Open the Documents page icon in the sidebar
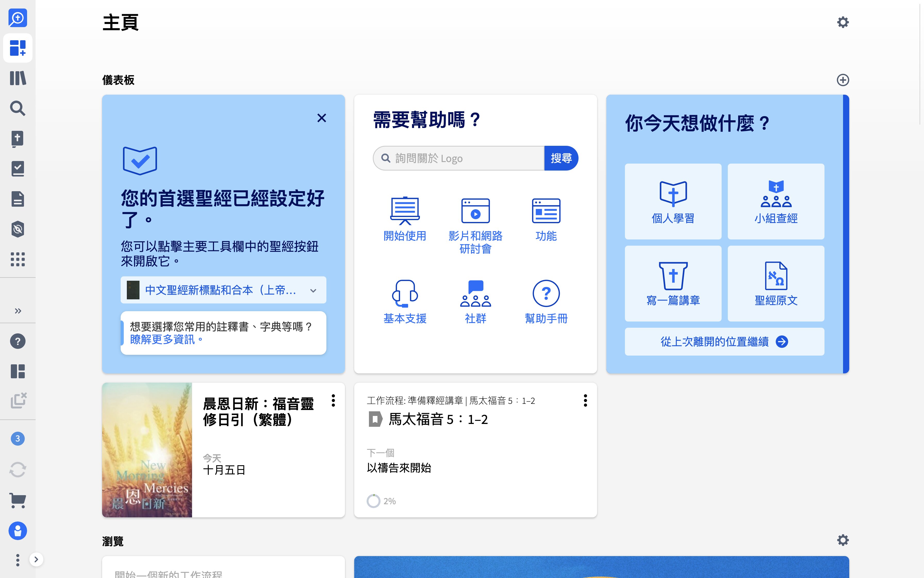 (x=18, y=199)
